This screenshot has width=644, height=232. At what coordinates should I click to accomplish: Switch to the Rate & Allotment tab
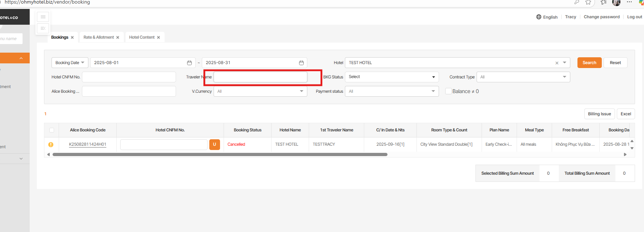[x=98, y=37]
